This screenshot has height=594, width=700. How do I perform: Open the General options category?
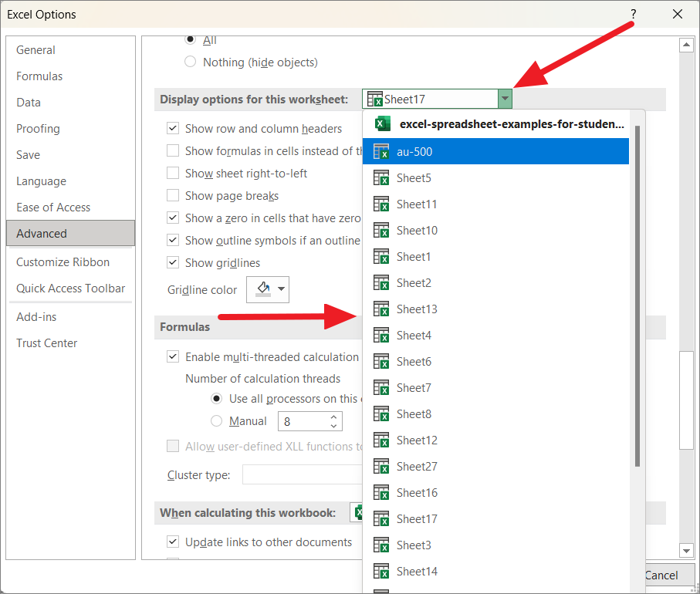click(x=70, y=50)
